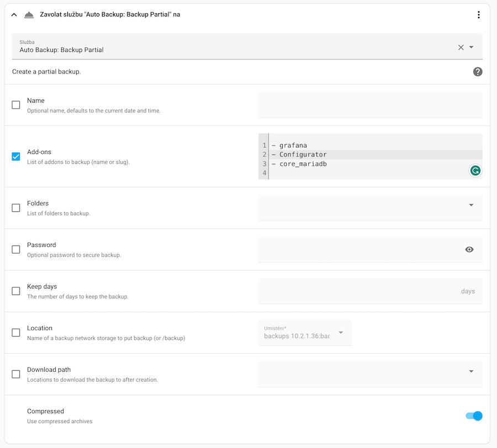Enable the Password checkbox

coord(15,249)
